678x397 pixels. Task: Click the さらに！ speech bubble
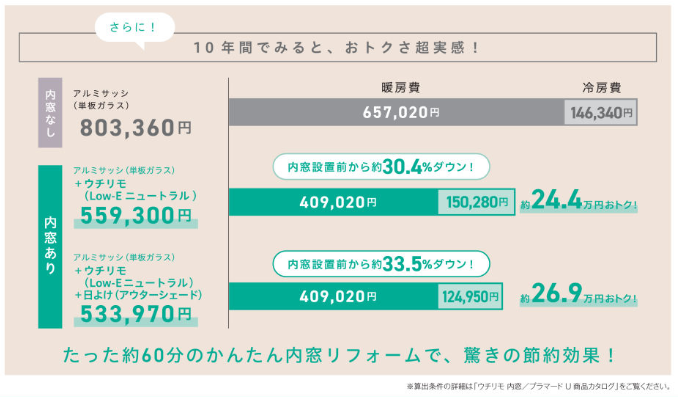point(134,28)
